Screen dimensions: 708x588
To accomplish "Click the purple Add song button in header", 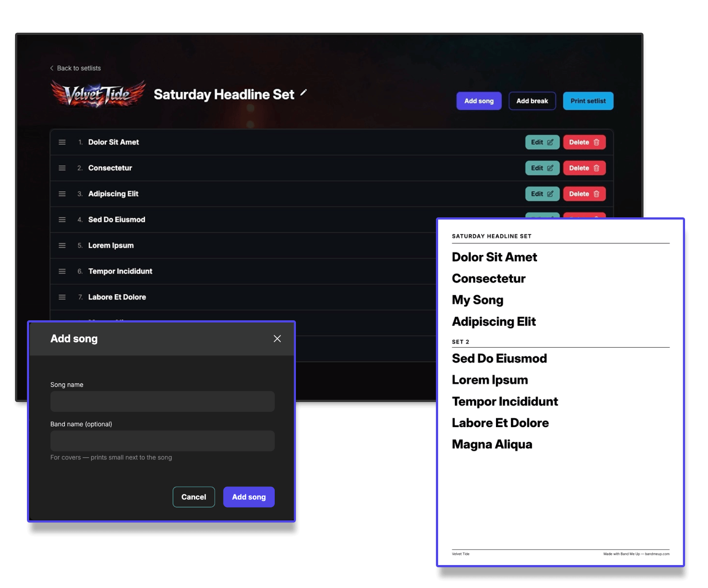I will (x=479, y=101).
